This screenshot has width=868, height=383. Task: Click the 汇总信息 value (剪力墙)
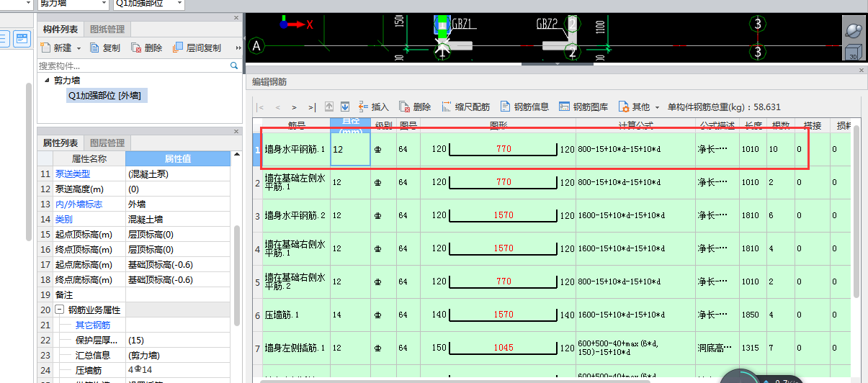[x=178, y=356]
